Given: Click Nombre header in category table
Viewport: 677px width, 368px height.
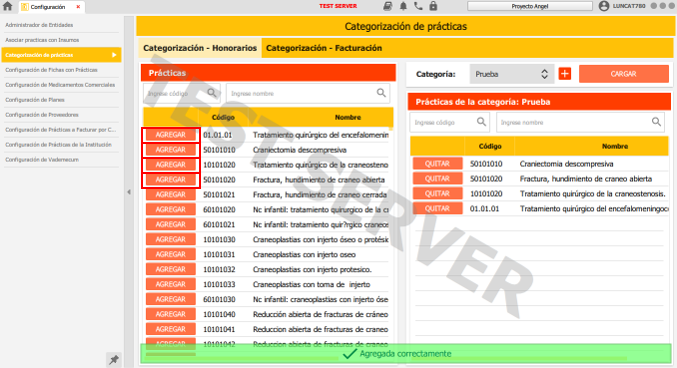Looking at the screenshot, I should click(615, 146).
